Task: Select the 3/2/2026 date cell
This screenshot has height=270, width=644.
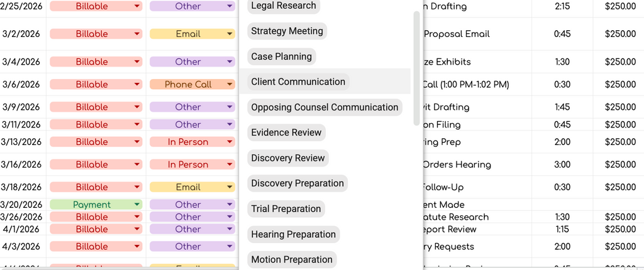Action: 23,34
